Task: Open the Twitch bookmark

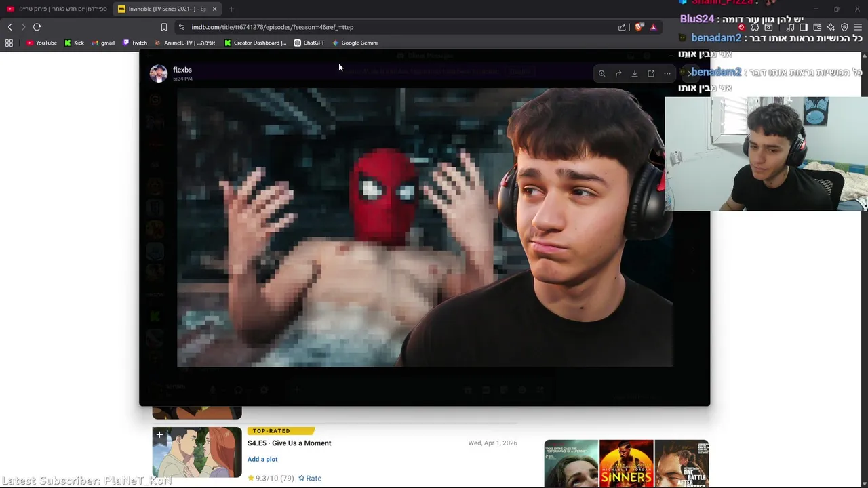Action: (135, 43)
